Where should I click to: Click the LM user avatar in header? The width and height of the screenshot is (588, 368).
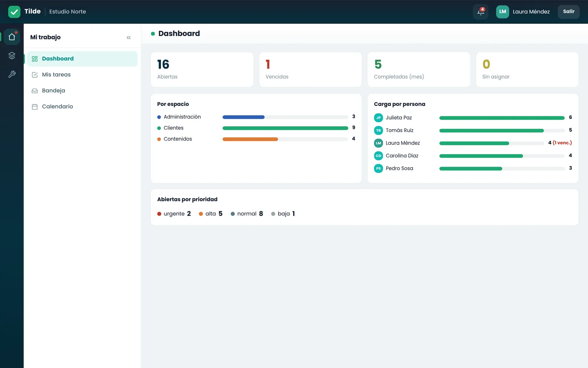tap(502, 12)
